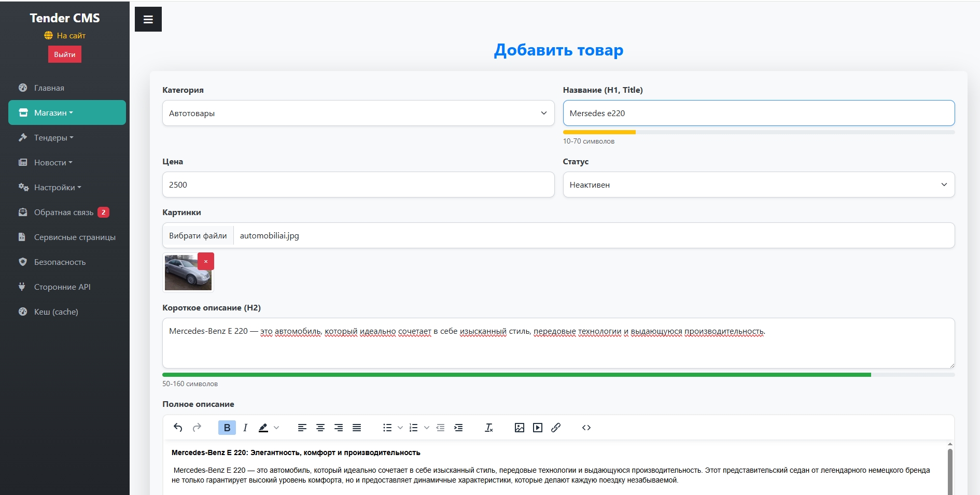The width and height of the screenshot is (980, 495).
Task: Expand the Тендеры sidebar menu
Action: [x=52, y=137]
